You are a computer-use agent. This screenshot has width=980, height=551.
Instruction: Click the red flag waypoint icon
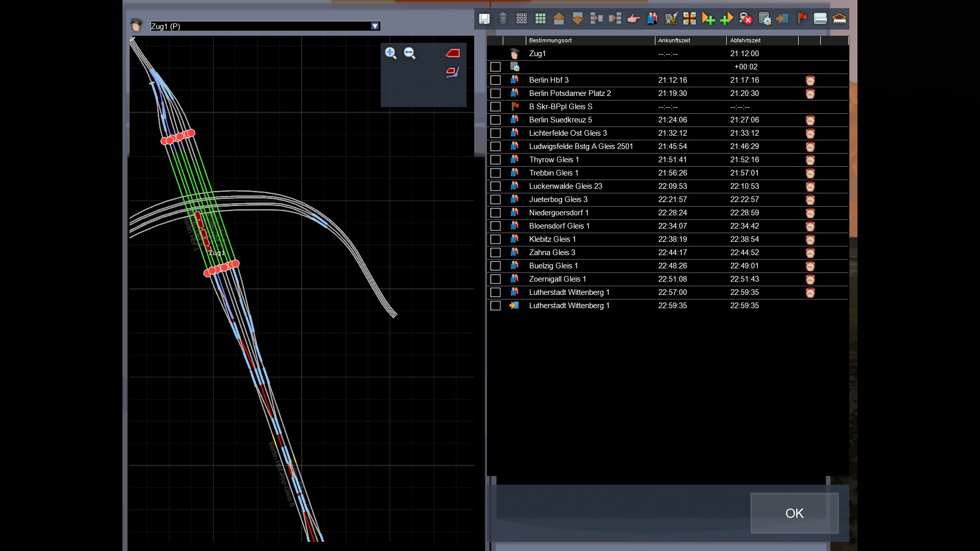(802, 19)
